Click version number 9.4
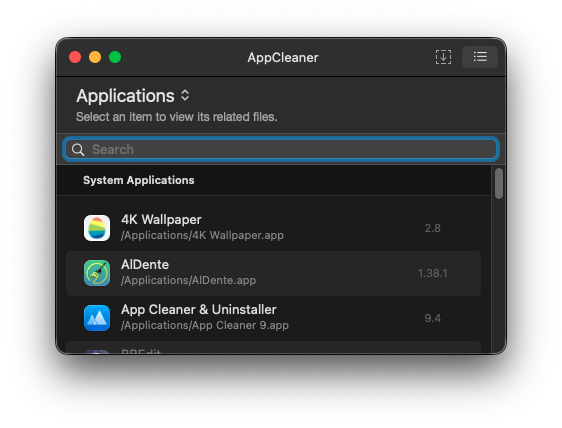The width and height of the screenshot is (562, 428). [433, 318]
